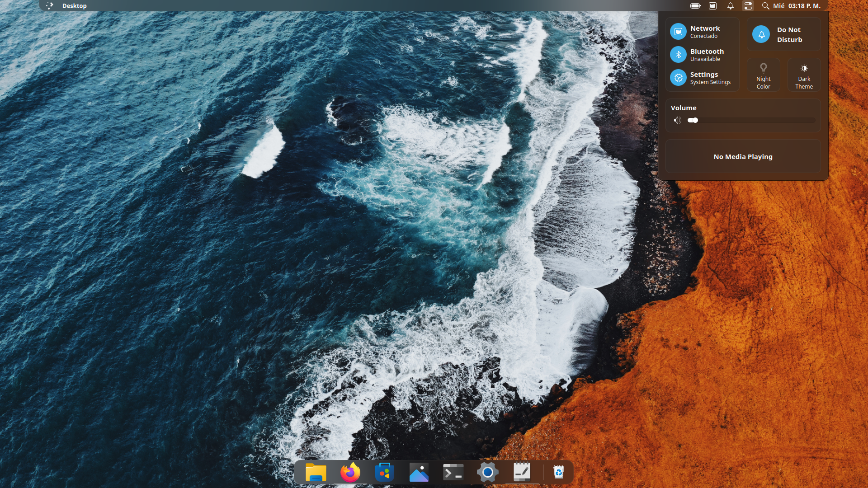Click the Bluetooth round icon
This screenshot has height=488, width=868.
tap(678, 55)
